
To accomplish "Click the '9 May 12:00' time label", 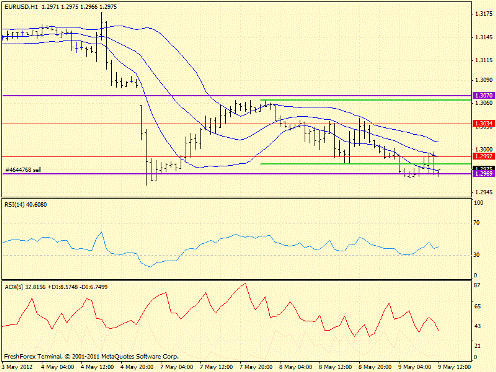I will pos(454,367).
